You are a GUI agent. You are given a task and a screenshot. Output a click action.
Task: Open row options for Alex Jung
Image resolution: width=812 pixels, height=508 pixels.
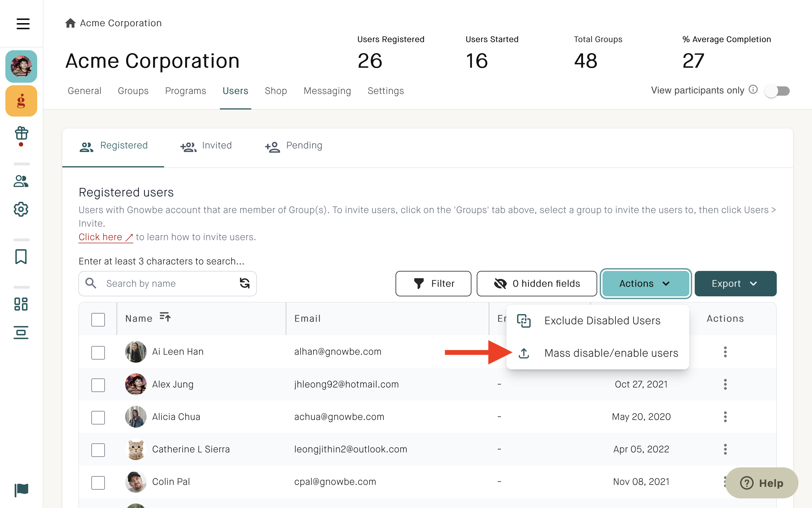(725, 384)
